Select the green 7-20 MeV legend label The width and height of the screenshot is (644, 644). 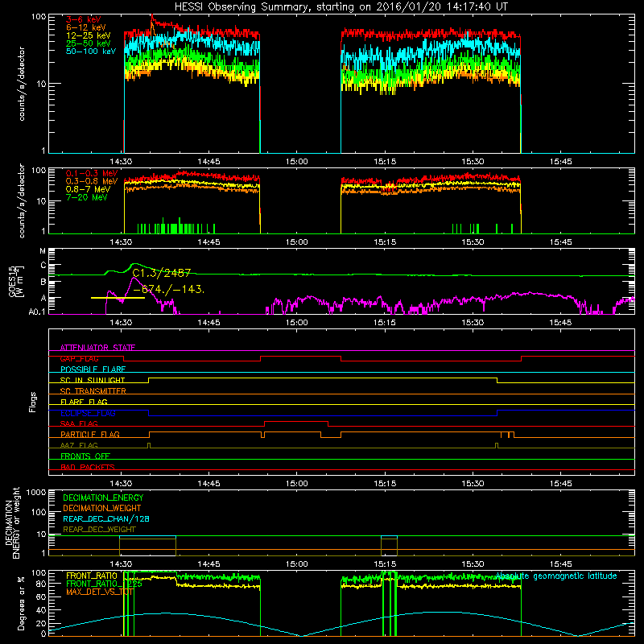pos(86,197)
